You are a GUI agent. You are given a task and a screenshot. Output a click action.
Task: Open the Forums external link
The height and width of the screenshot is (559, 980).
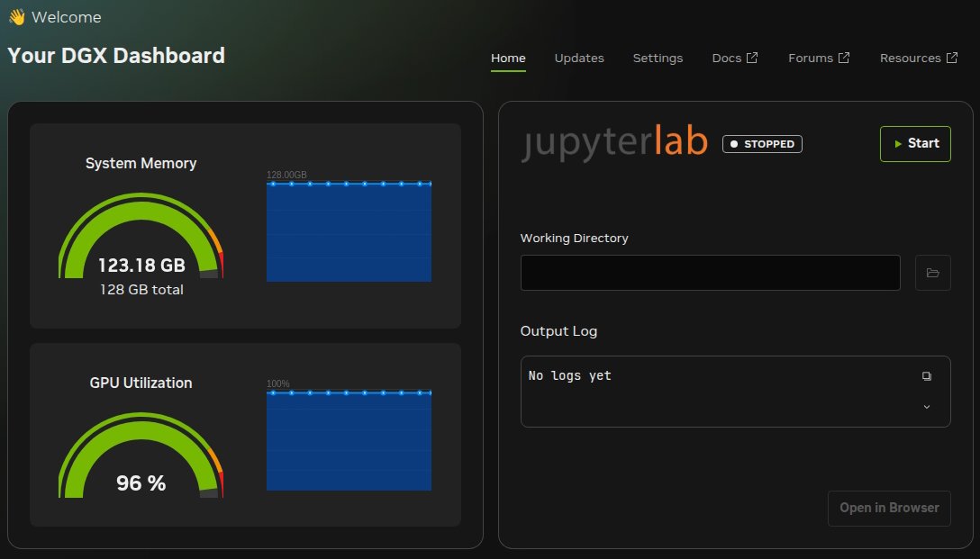coord(819,59)
